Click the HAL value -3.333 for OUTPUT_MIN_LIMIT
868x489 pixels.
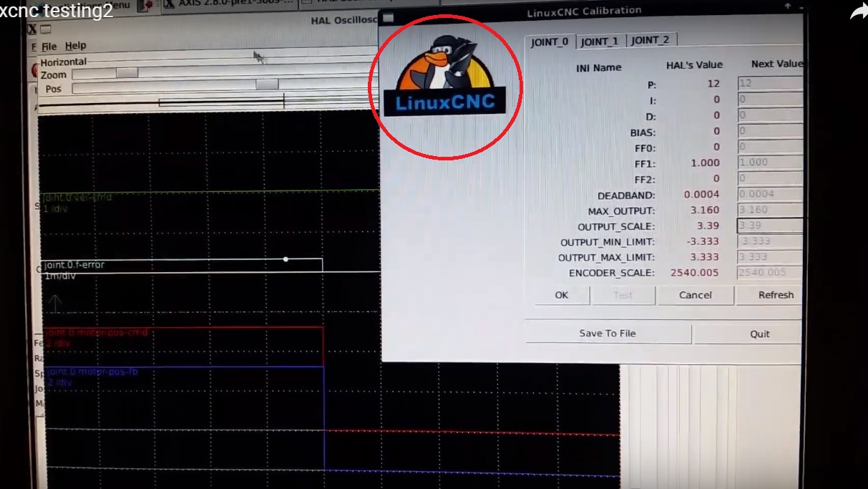click(x=703, y=241)
